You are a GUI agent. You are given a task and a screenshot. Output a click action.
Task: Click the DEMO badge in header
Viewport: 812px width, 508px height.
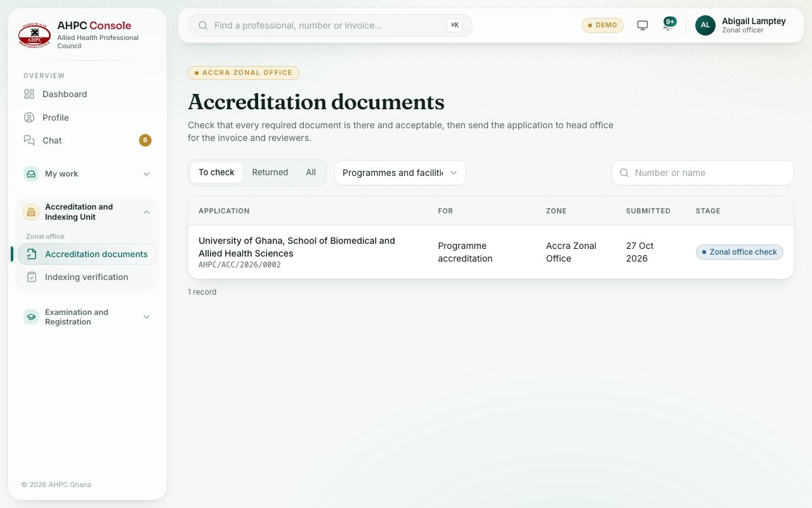[x=603, y=25]
